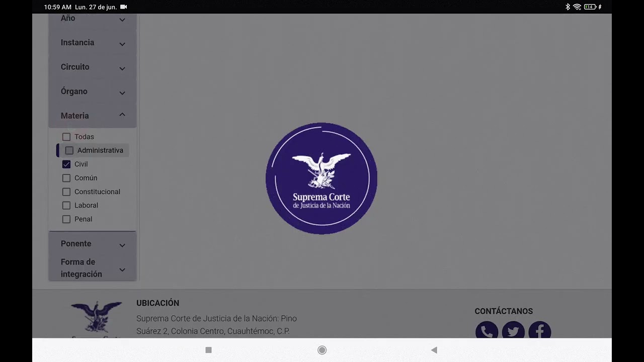Viewport: 644px width, 362px height.
Task: Click the CONTÁCTANOS heading
Action: 504,311
